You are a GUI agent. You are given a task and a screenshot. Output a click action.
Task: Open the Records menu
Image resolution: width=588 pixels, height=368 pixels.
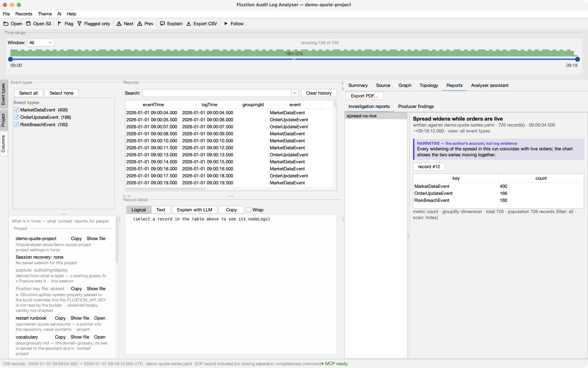pyautogui.click(x=24, y=14)
